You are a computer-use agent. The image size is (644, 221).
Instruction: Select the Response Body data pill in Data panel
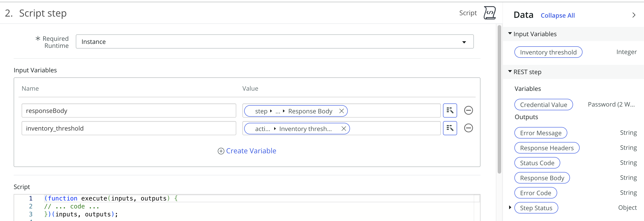(542, 178)
